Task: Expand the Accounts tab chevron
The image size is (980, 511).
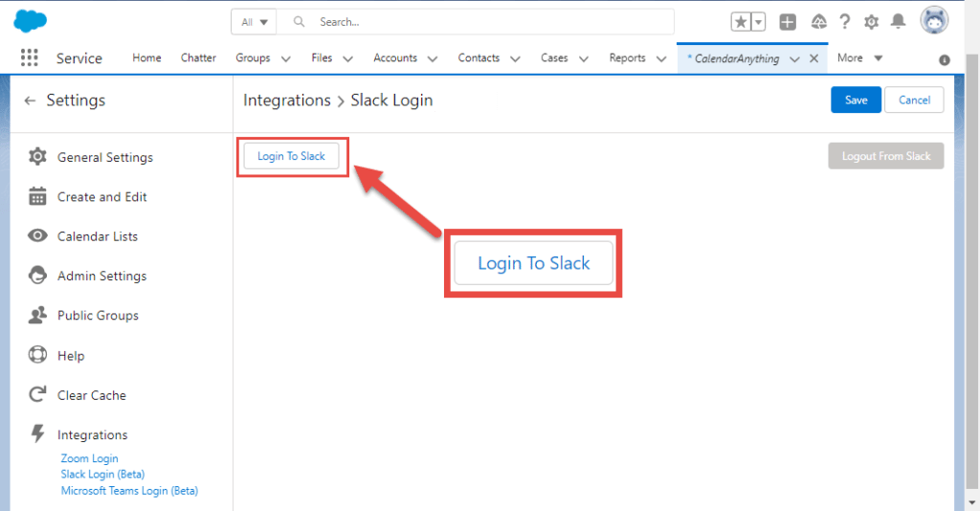Action: click(x=433, y=58)
